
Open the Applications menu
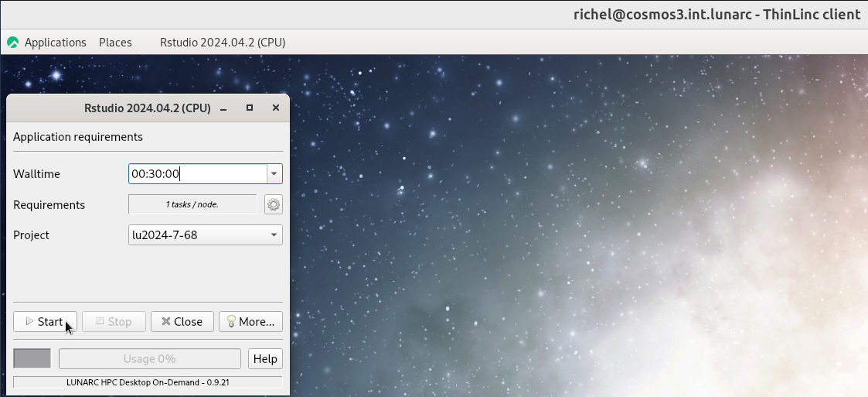(x=55, y=43)
